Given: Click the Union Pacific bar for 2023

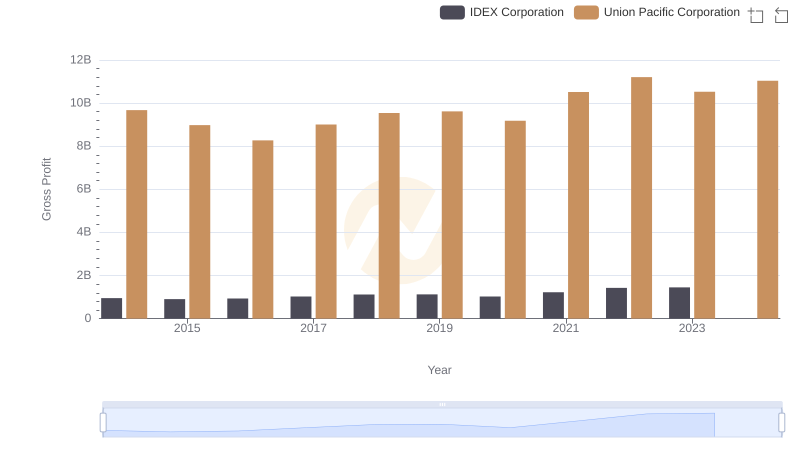Looking at the screenshot, I should 705,205.
